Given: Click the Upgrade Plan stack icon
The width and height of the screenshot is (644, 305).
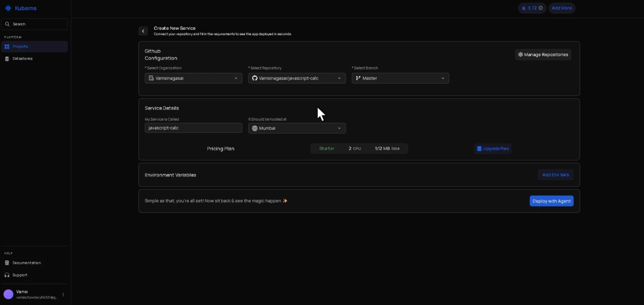Looking at the screenshot, I should click(x=479, y=149).
